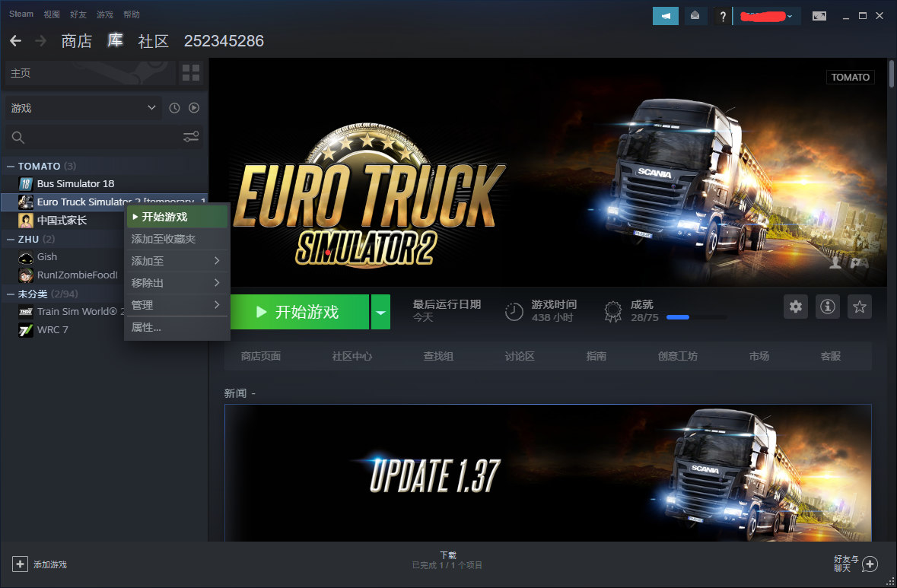Click the 添加游戏 button

[40, 564]
